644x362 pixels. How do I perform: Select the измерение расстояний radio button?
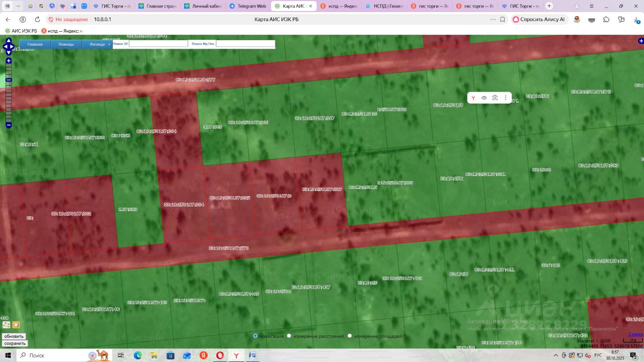tap(289, 336)
